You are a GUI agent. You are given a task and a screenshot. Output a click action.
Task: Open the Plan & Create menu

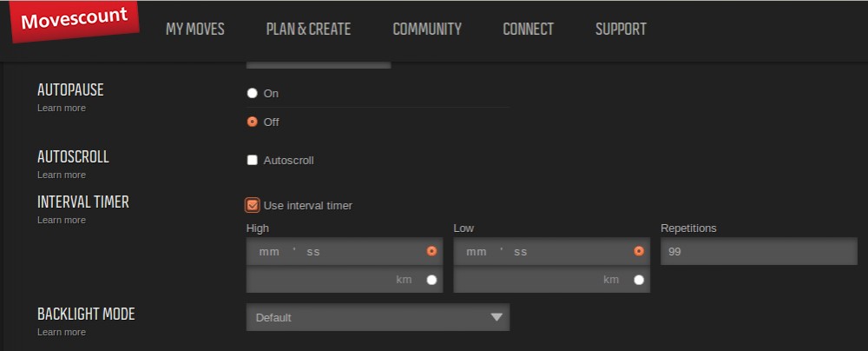pyautogui.click(x=308, y=30)
